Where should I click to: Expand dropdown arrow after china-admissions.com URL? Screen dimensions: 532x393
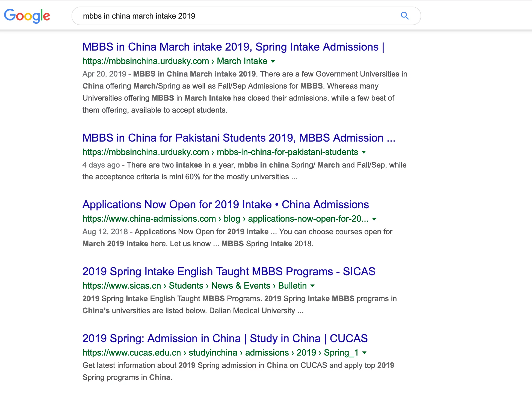[374, 219]
